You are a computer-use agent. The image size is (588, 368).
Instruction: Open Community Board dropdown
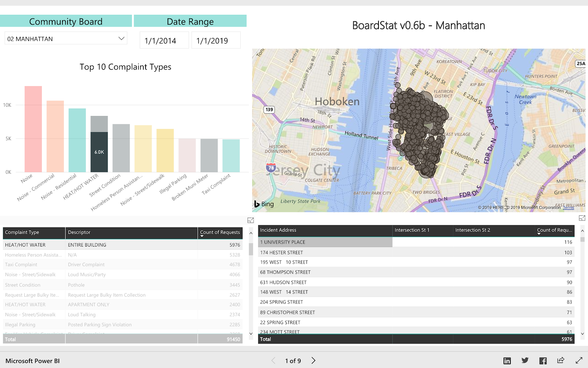(x=66, y=39)
